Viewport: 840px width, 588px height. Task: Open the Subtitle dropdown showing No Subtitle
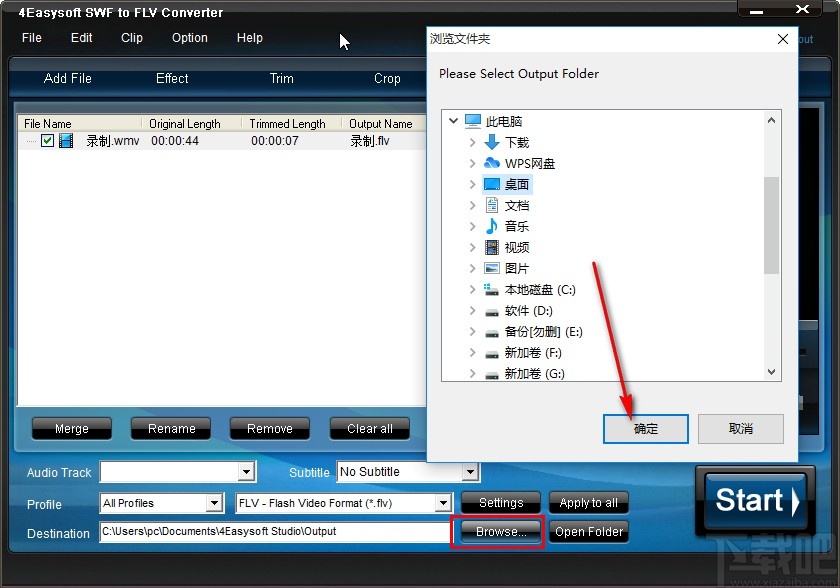coord(471,471)
